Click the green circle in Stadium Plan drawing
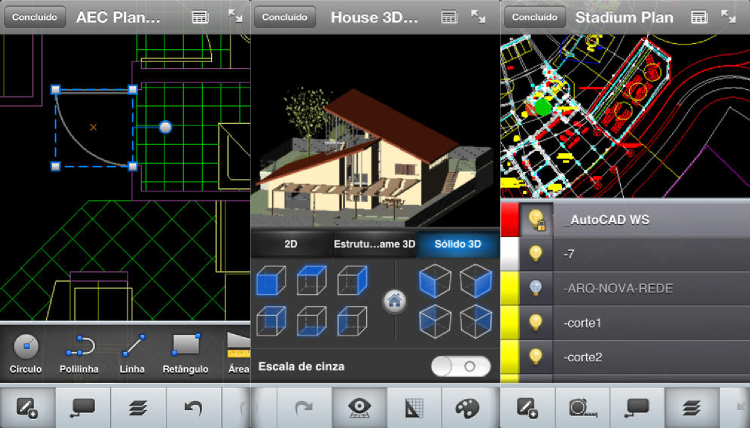 pos(542,108)
